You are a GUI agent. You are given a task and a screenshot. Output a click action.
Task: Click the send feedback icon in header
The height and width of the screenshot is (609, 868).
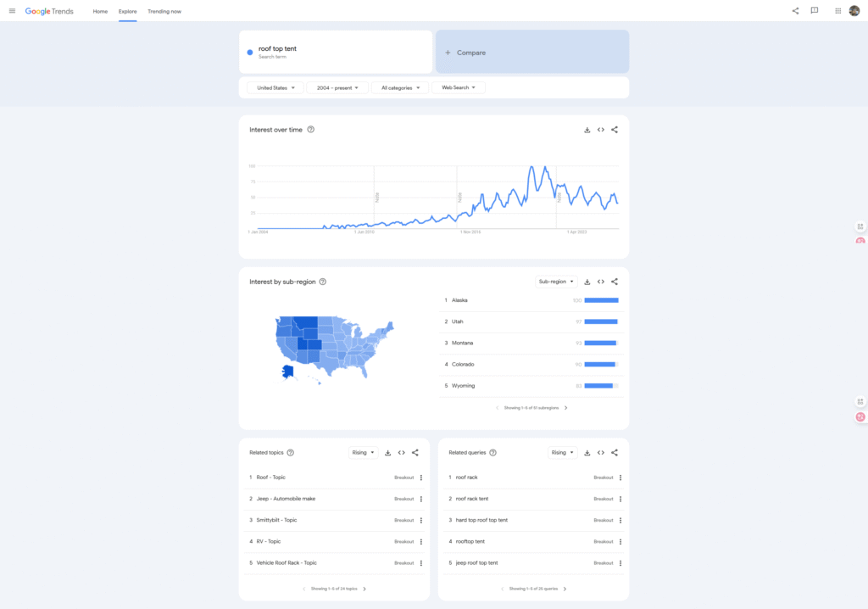[x=815, y=11]
